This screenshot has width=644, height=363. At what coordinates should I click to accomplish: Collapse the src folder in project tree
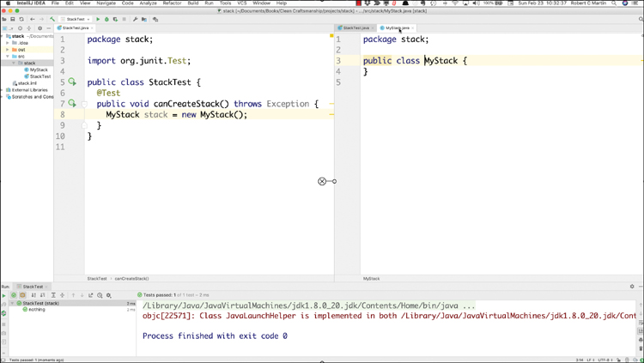pyautogui.click(x=8, y=57)
